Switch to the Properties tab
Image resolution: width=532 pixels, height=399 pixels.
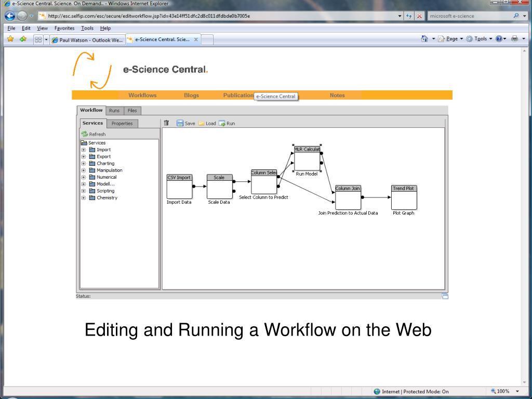(x=122, y=124)
